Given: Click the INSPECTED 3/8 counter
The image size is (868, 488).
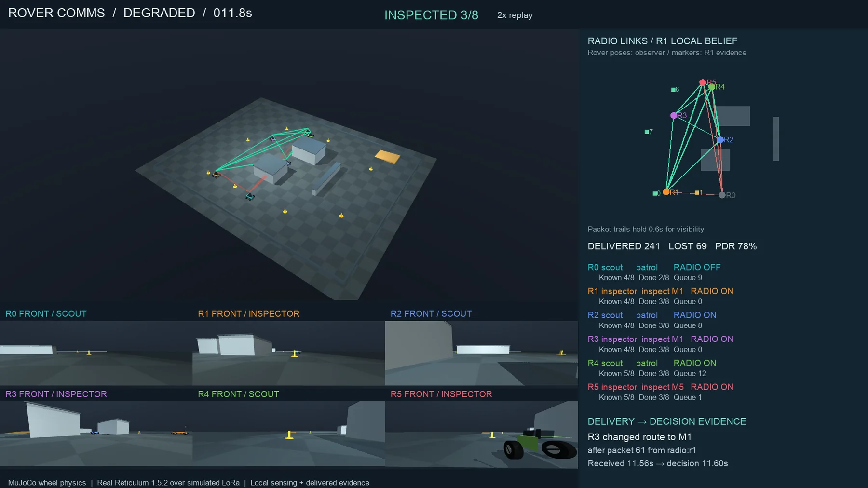Looking at the screenshot, I should click(431, 15).
